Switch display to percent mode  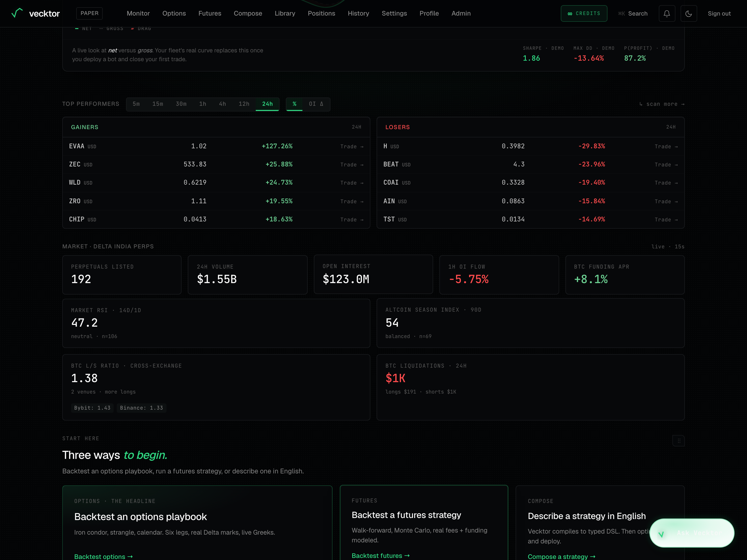pyautogui.click(x=294, y=104)
